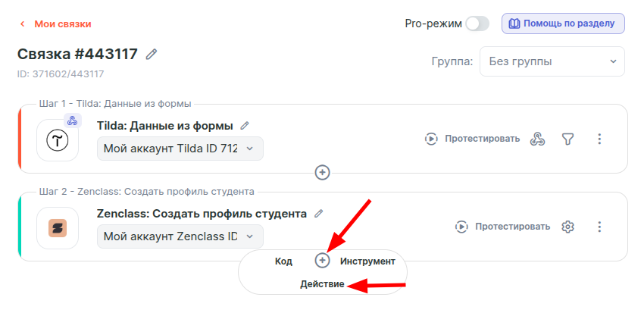Click the Zenclass app logo thumbnail
This screenshot has width=644, height=313.
tap(58, 227)
